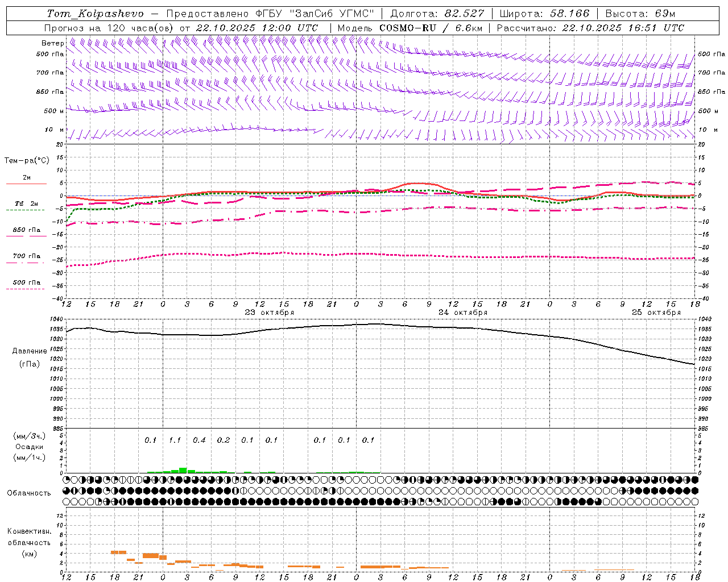Select forecast start time '22.10.2025 12:00 UTC'
The image size is (728, 582).
tap(257, 28)
